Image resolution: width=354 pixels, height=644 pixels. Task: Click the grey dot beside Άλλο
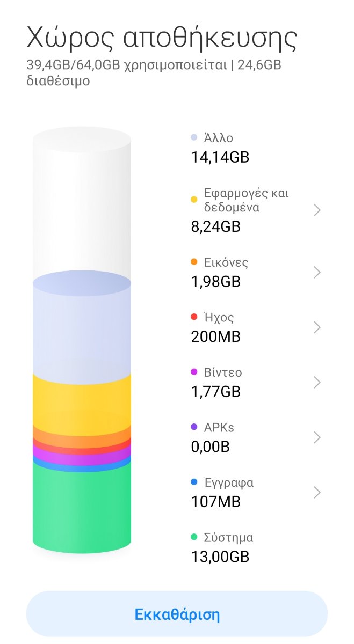click(x=194, y=137)
